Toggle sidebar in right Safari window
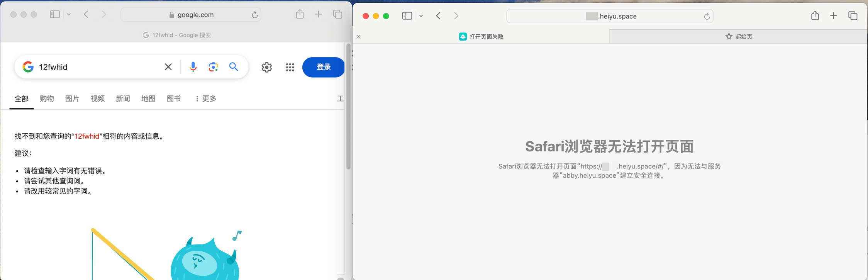The image size is (868, 280). (407, 16)
